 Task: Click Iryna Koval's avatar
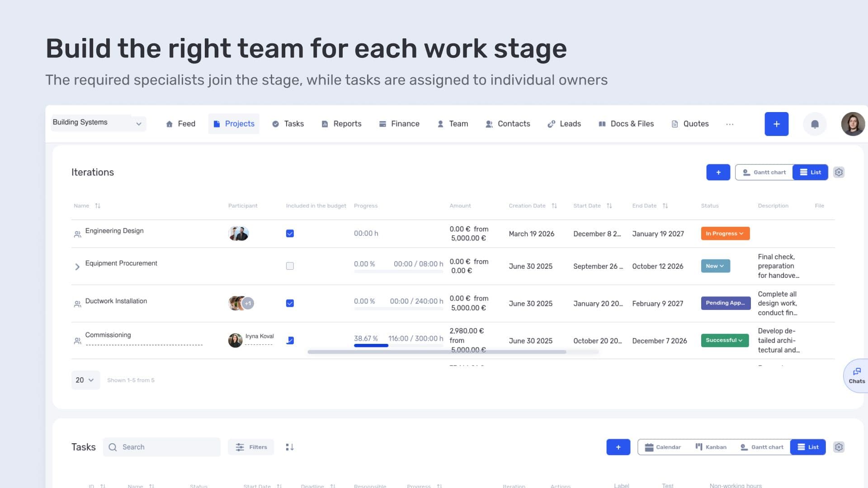coord(235,340)
